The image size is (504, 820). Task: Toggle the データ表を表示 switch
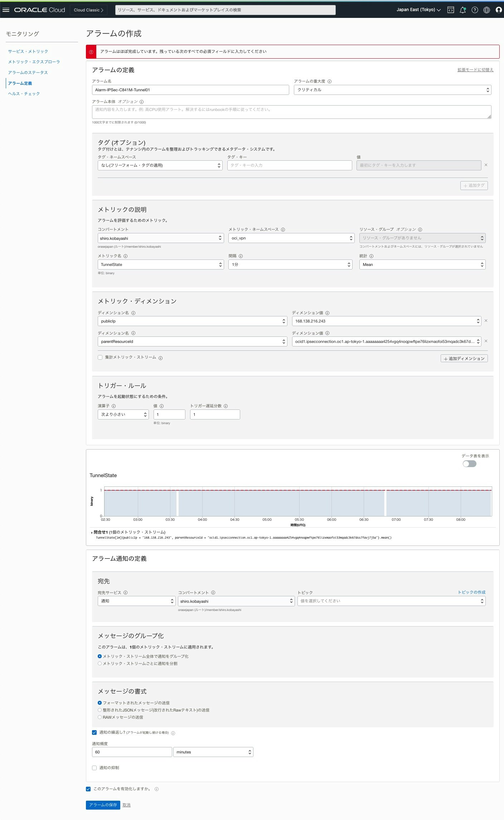469,464
